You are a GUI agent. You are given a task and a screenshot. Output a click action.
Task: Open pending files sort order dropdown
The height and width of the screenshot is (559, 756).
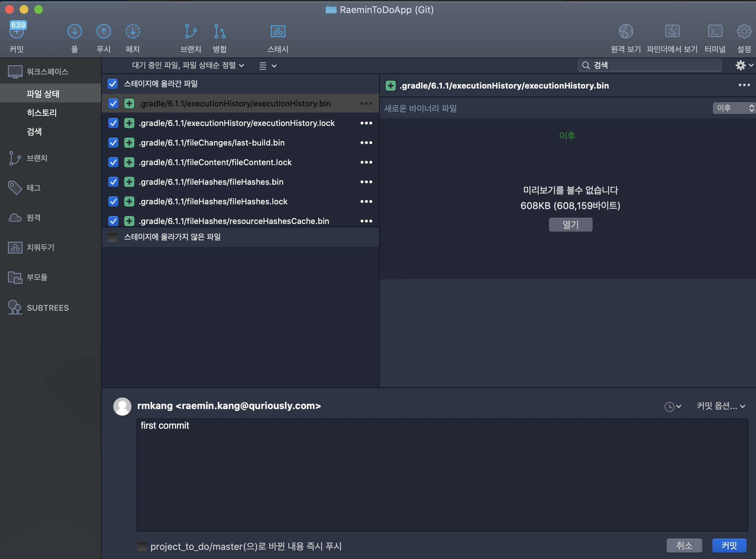[x=188, y=65]
